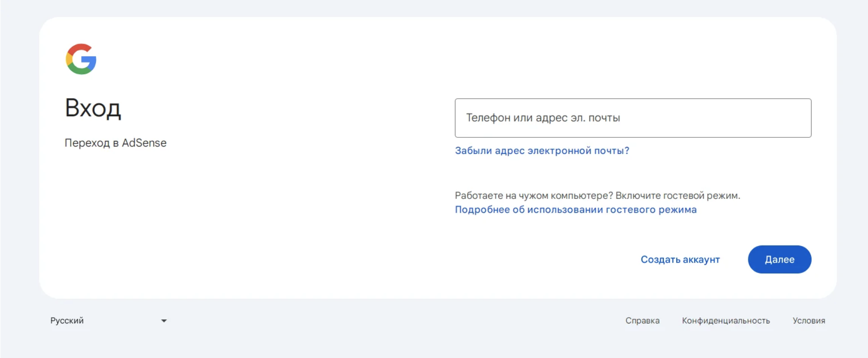Image resolution: width=868 pixels, height=358 pixels.
Task: Click the "Включите гостевой режим." sentence
Action: coord(678,196)
